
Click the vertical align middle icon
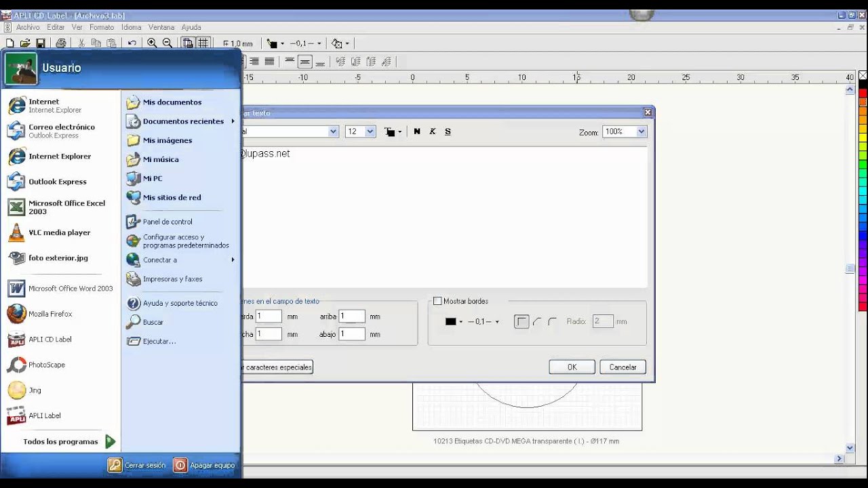point(305,62)
